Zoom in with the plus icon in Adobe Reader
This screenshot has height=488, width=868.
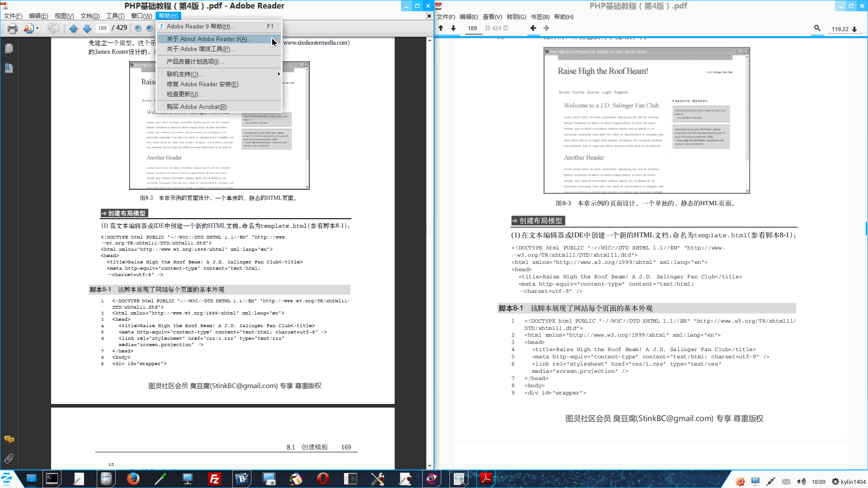pyautogui.click(x=149, y=28)
